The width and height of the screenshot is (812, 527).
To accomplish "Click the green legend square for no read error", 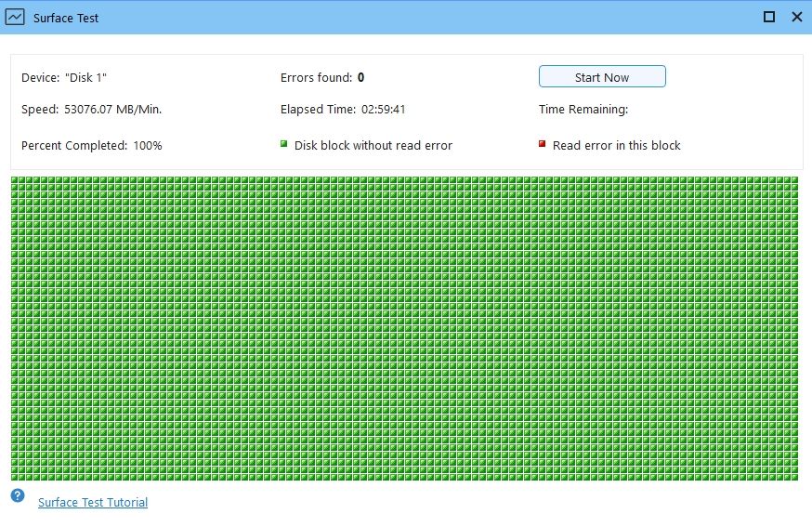I will (283, 144).
